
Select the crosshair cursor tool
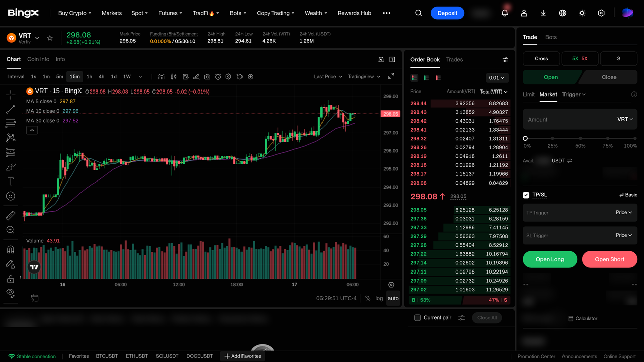click(10, 95)
